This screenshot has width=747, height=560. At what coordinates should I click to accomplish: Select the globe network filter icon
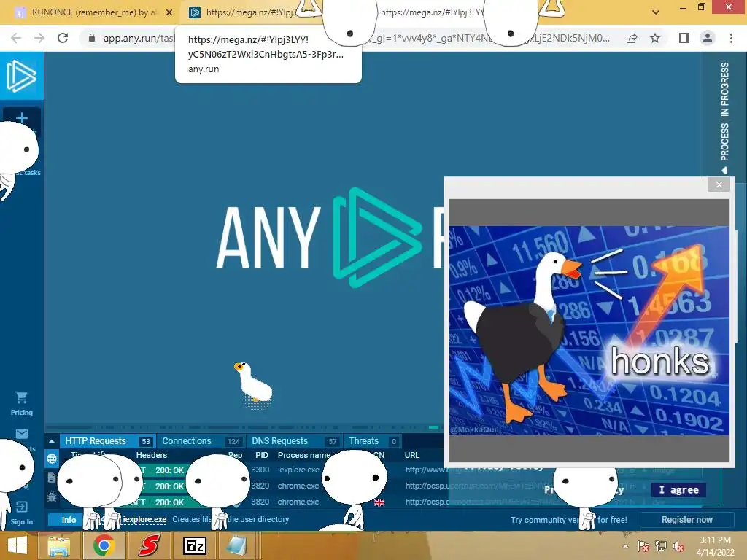pos(52,459)
